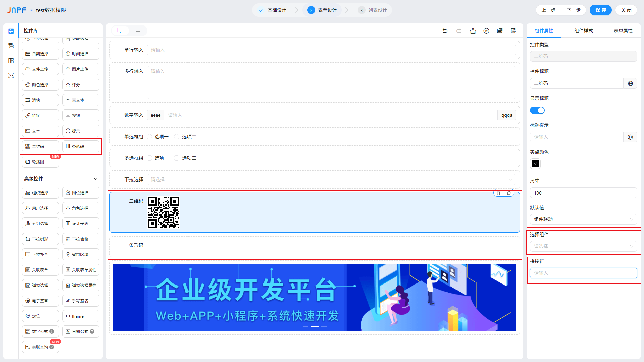Click the 拼接符 input field
This screenshot has height=362, width=644.
coord(583,273)
